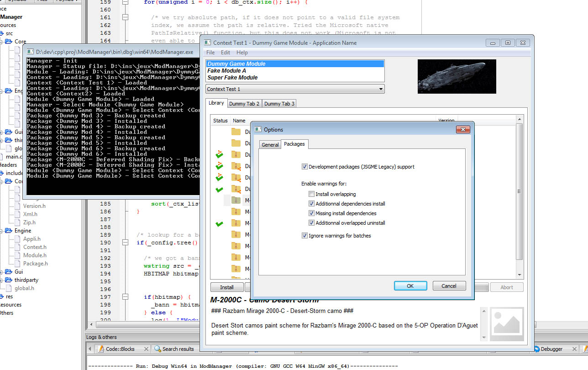Cancel the Options dialog

click(449, 285)
